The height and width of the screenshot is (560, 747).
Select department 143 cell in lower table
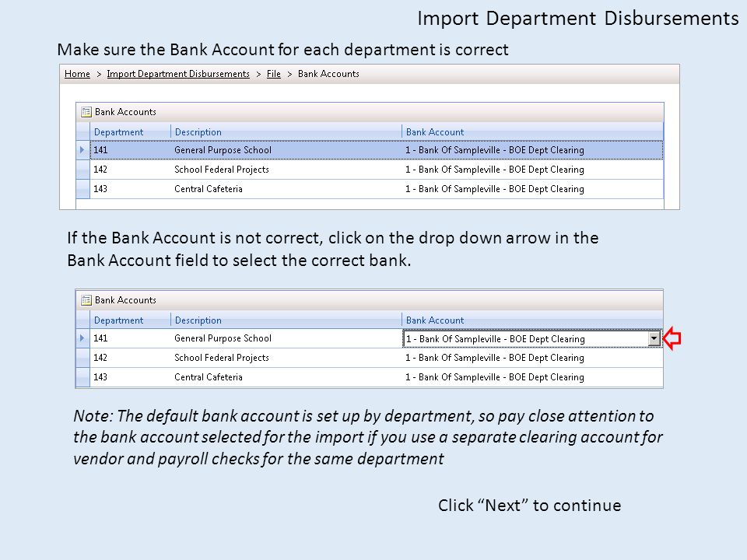point(130,377)
